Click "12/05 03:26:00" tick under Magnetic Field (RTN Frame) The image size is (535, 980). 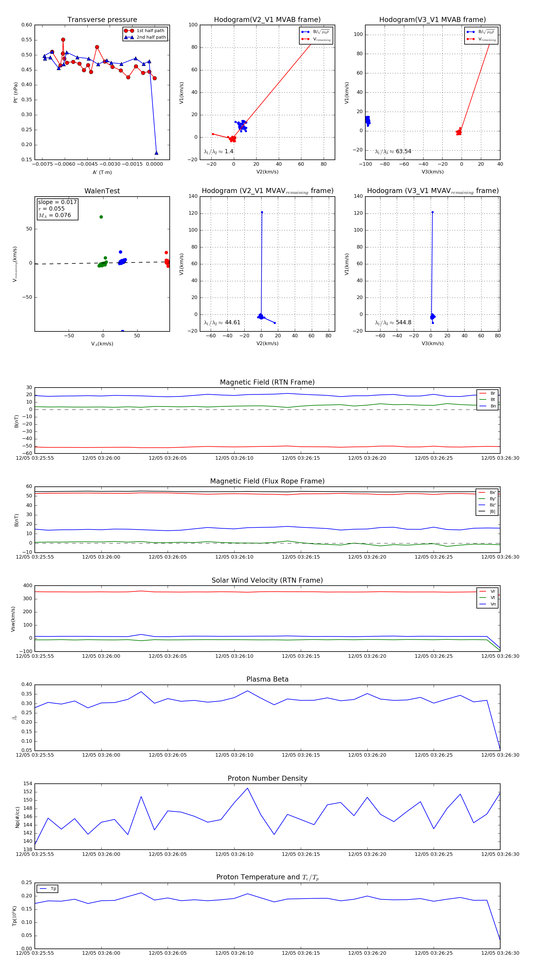coord(101,458)
